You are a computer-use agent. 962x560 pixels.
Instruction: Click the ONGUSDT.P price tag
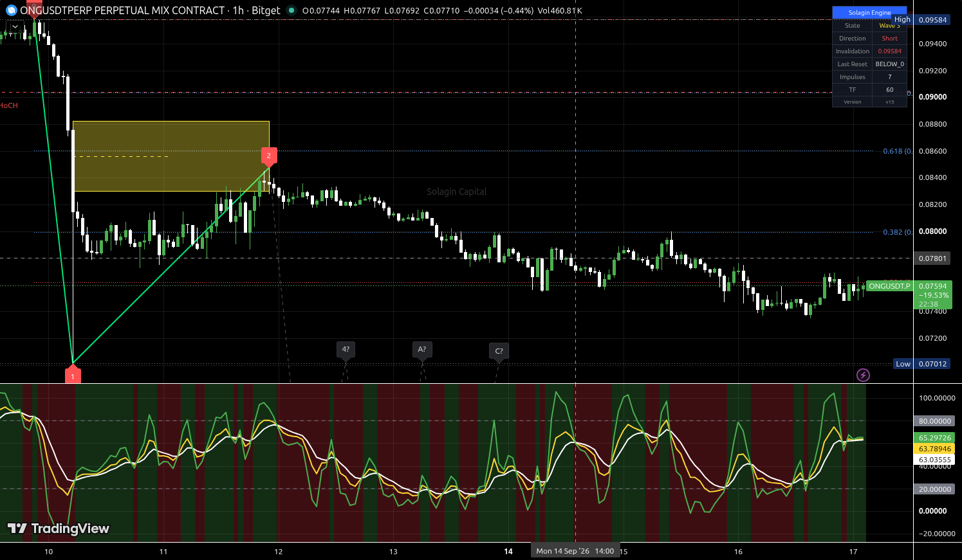(x=889, y=286)
